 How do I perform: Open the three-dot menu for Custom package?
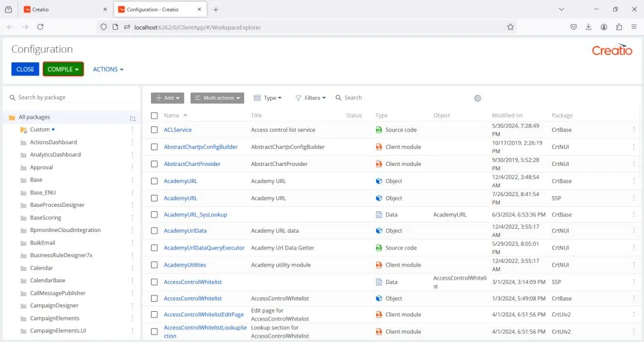pos(132,130)
